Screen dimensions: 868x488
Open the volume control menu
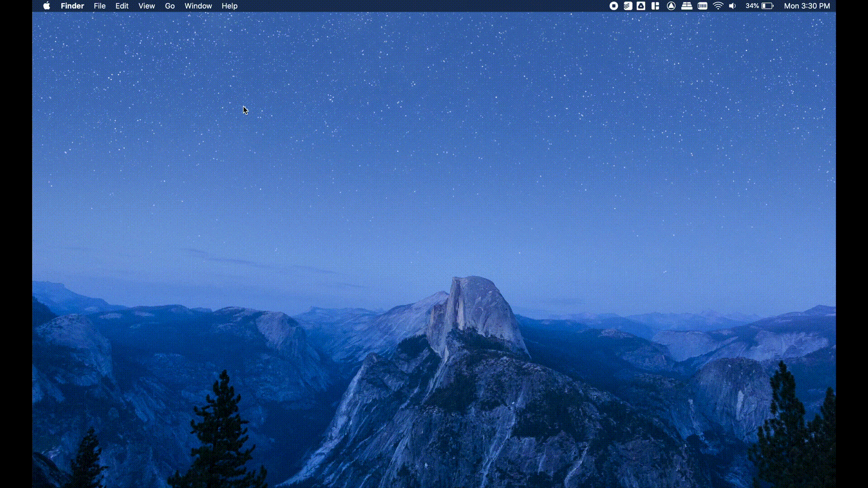[x=732, y=6]
